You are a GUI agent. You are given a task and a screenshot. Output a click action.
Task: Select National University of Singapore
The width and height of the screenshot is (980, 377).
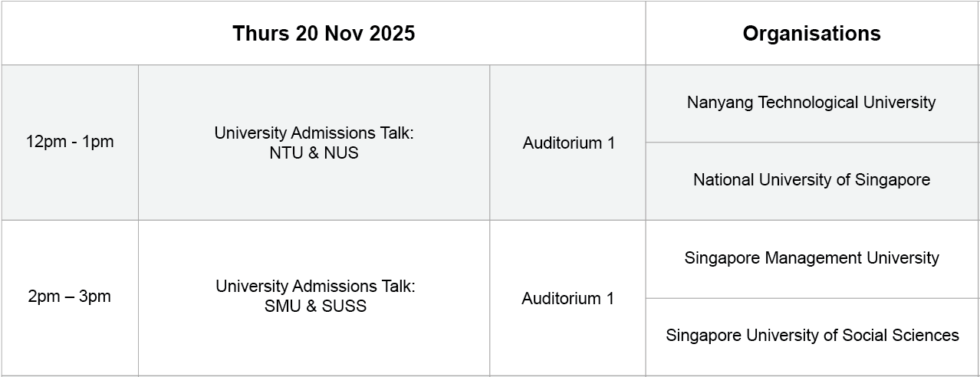coord(811,179)
